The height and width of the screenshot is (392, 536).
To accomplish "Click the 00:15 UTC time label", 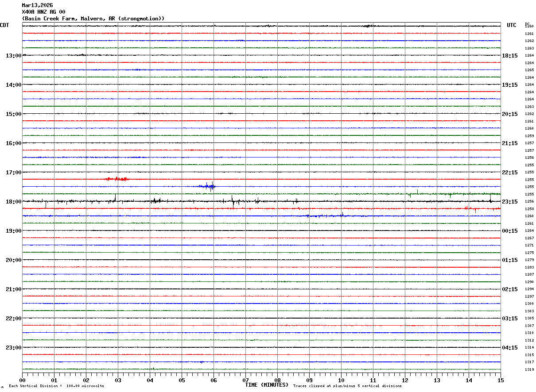I will coord(510,231).
